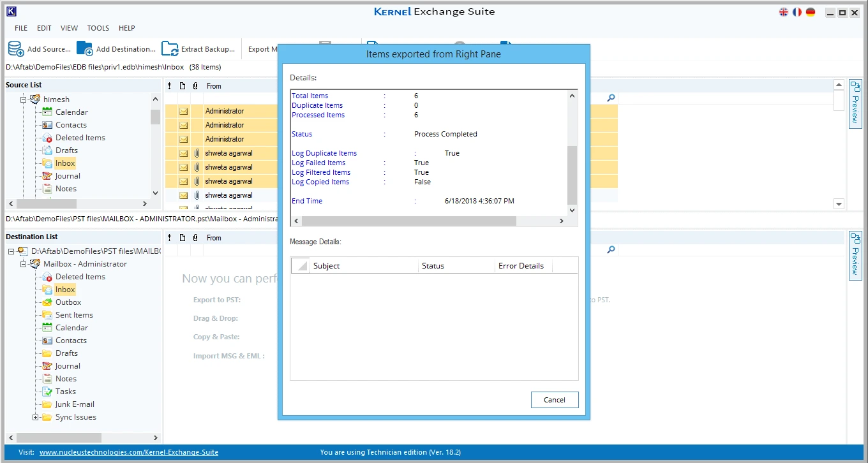The width and height of the screenshot is (868, 463).
Task: Switch language with the German flag icon
Action: pos(811,12)
